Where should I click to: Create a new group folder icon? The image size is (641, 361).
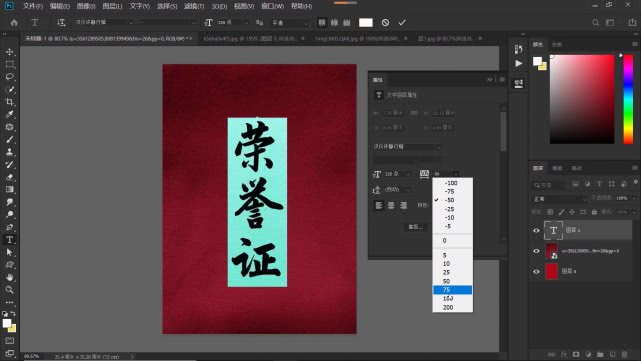[x=600, y=354]
